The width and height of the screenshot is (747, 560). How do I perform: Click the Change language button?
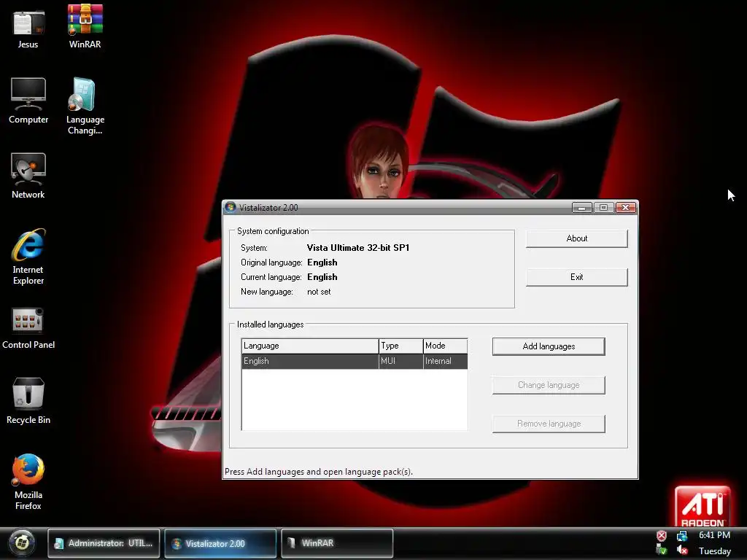click(549, 385)
